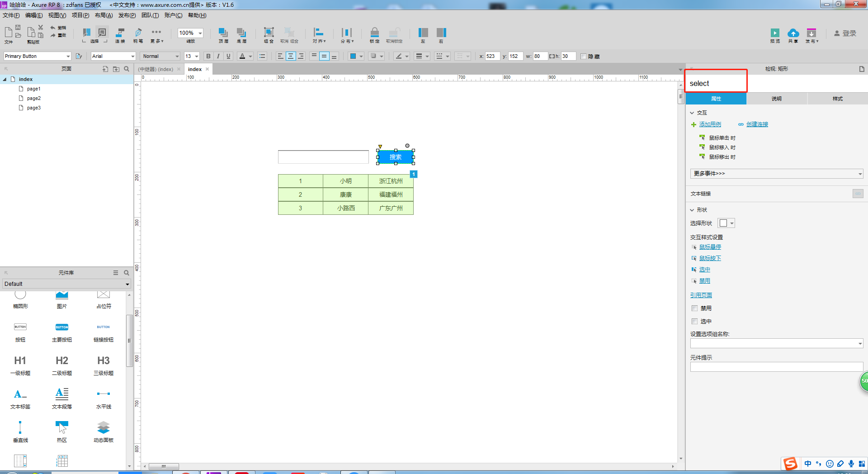Click the undo (撤销) arrow
Image resolution: width=868 pixels, height=474 pixels.
pyautogui.click(x=53, y=28)
